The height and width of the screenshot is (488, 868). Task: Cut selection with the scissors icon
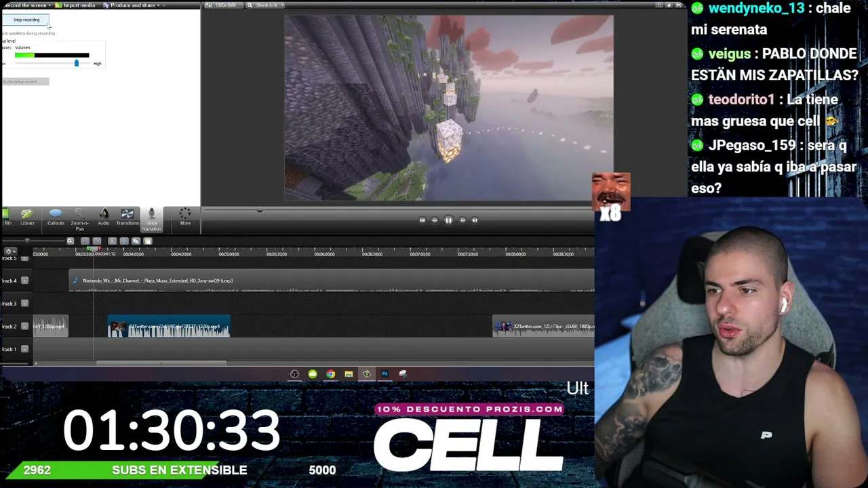pos(112,241)
